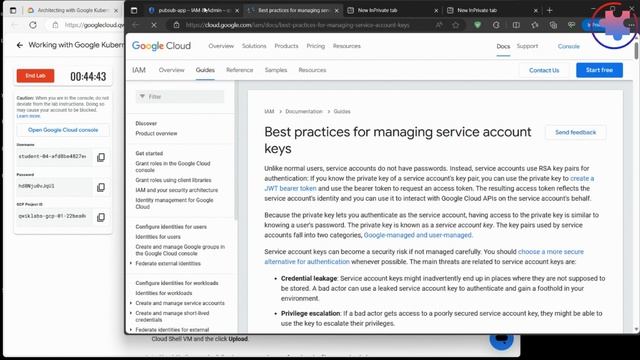Follow the JWT bearer token link
Viewport: 640px width, 360px height.
pyautogui.click(x=290, y=189)
